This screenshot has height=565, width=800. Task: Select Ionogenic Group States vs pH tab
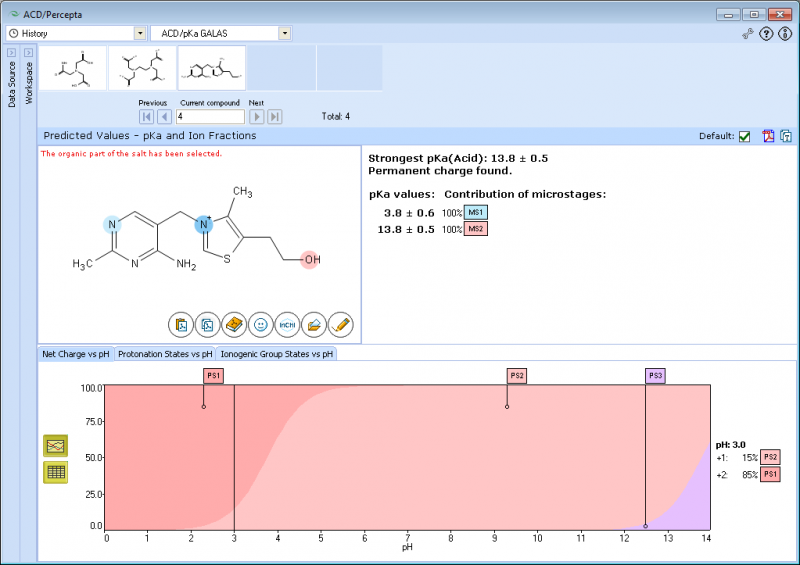(277, 354)
